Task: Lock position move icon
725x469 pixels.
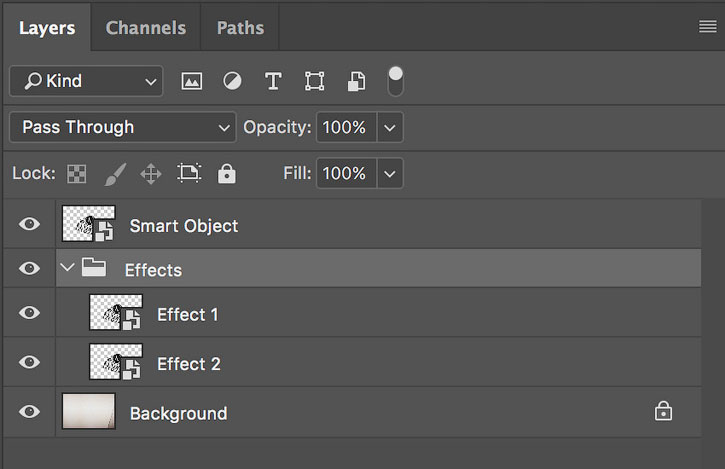Action: (x=151, y=174)
